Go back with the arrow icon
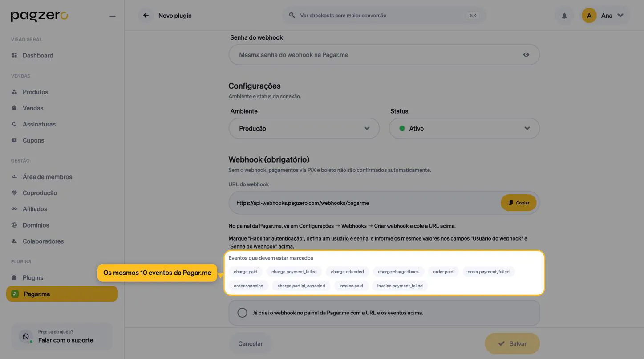644x359 pixels. click(x=146, y=16)
